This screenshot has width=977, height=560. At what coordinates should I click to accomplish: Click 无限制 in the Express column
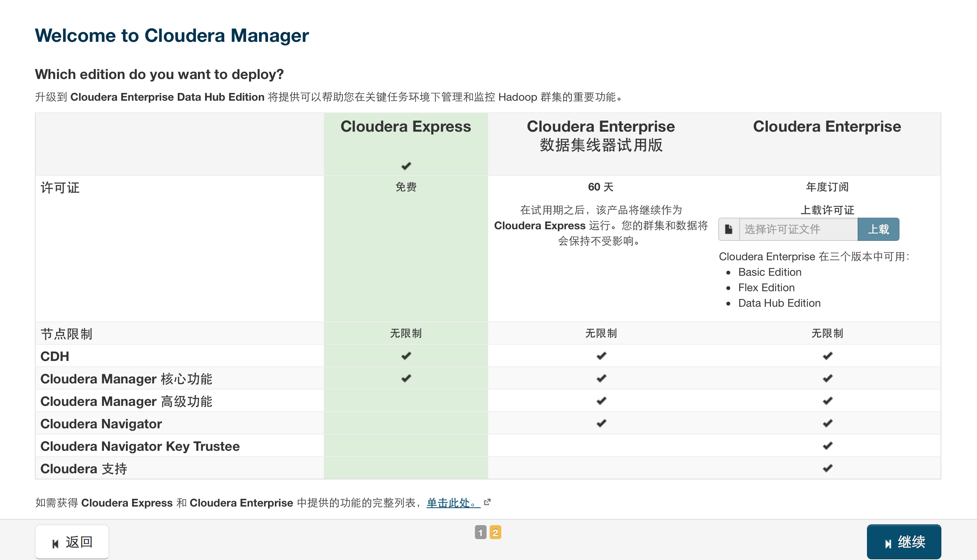tap(406, 333)
